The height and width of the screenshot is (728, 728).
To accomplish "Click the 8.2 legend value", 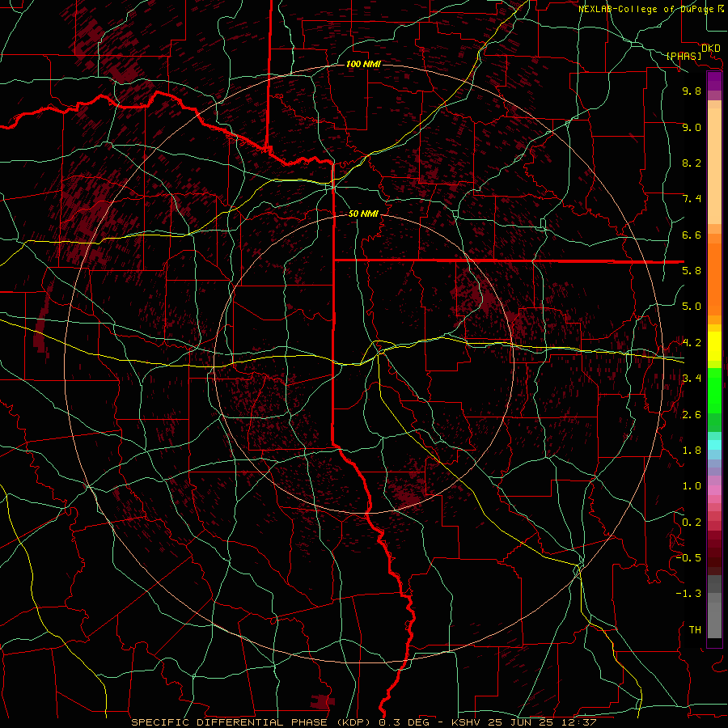I will [692, 163].
